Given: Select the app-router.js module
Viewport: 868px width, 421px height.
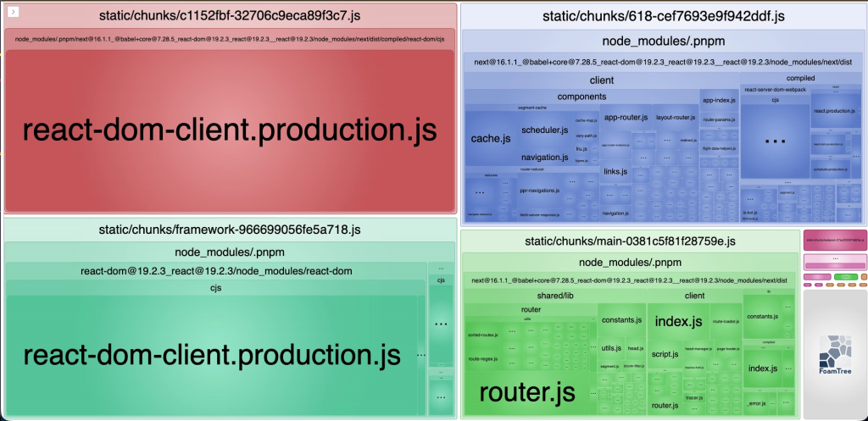Looking at the screenshot, I should pyautogui.click(x=626, y=117).
